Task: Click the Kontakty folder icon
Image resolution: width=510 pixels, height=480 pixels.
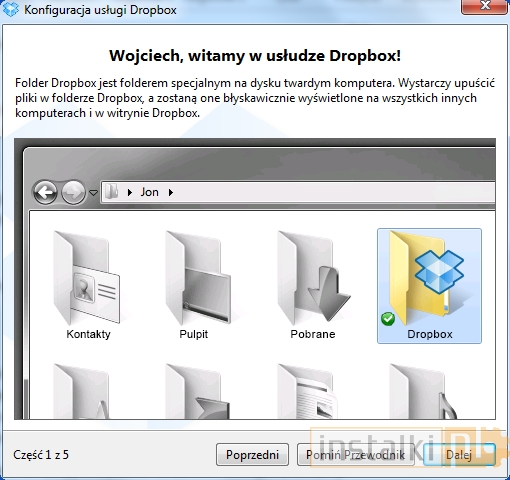Action: click(x=86, y=277)
